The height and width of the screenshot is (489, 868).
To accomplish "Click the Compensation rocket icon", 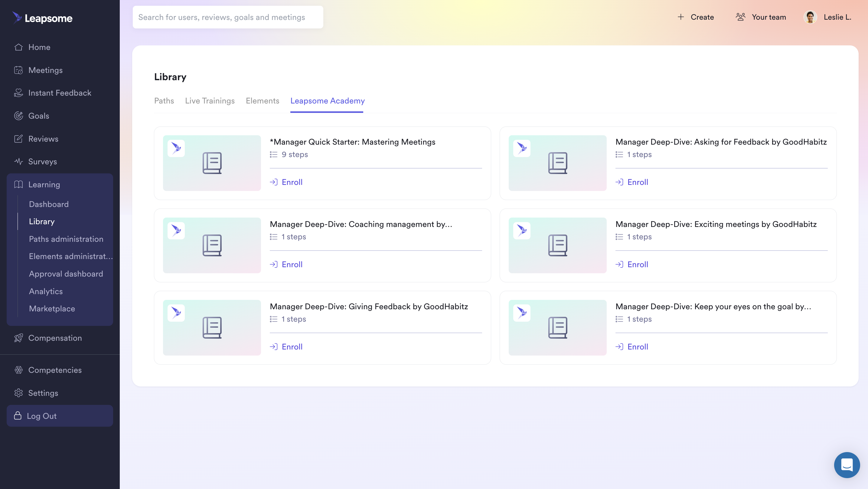I will tap(18, 338).
